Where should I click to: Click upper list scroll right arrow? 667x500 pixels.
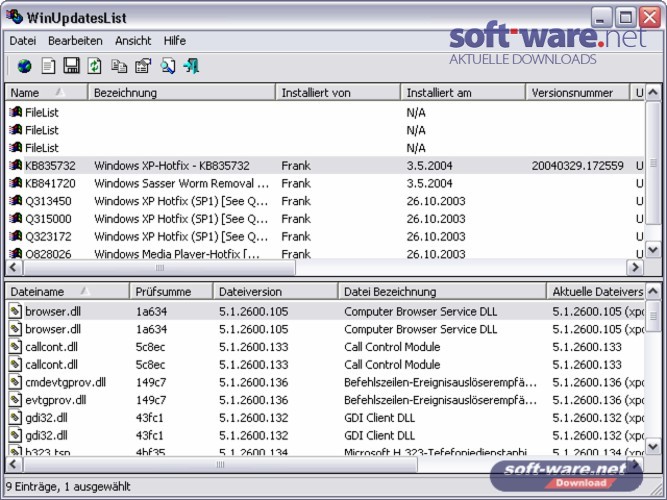[635, 267]
